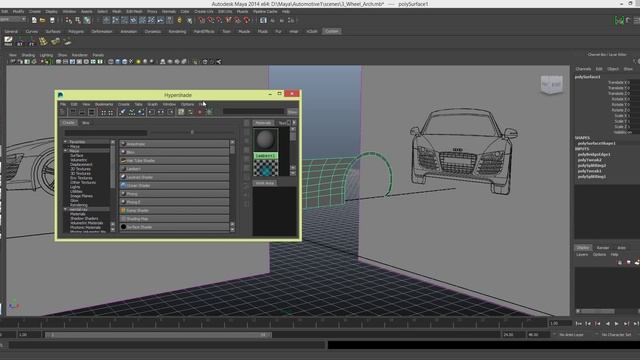This screenshot has height=360, width=640.
Task: Open the Edit Mesh menu in main menu bar
Action: pos(134,11)
